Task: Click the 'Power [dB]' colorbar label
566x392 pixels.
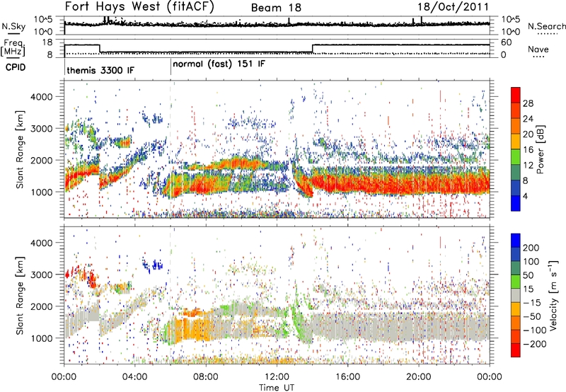Action: tap(540, 149)
